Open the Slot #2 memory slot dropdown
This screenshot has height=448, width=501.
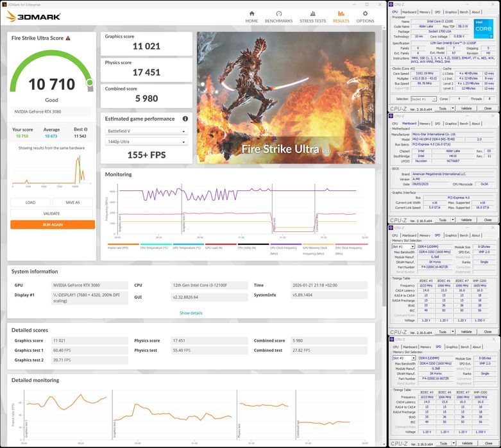coord(404,358)
